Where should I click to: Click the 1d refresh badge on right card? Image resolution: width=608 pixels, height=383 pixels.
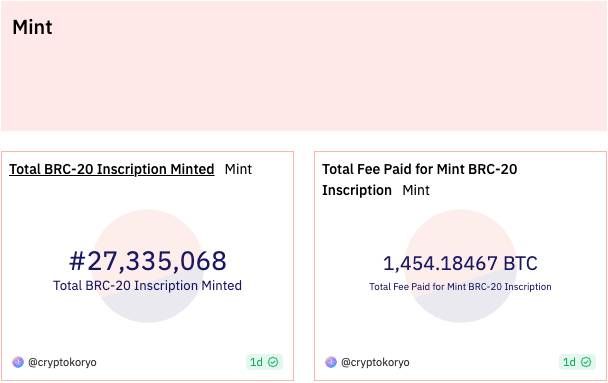click(x=577, y=362)
